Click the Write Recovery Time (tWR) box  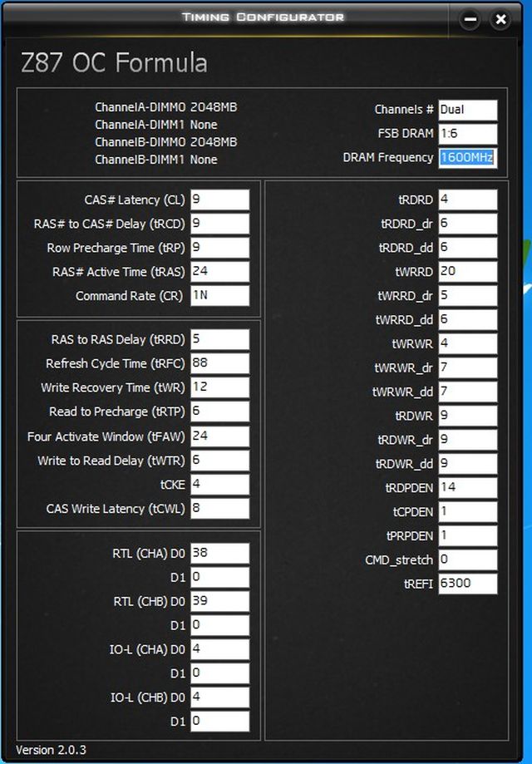(x=219, y=387)
